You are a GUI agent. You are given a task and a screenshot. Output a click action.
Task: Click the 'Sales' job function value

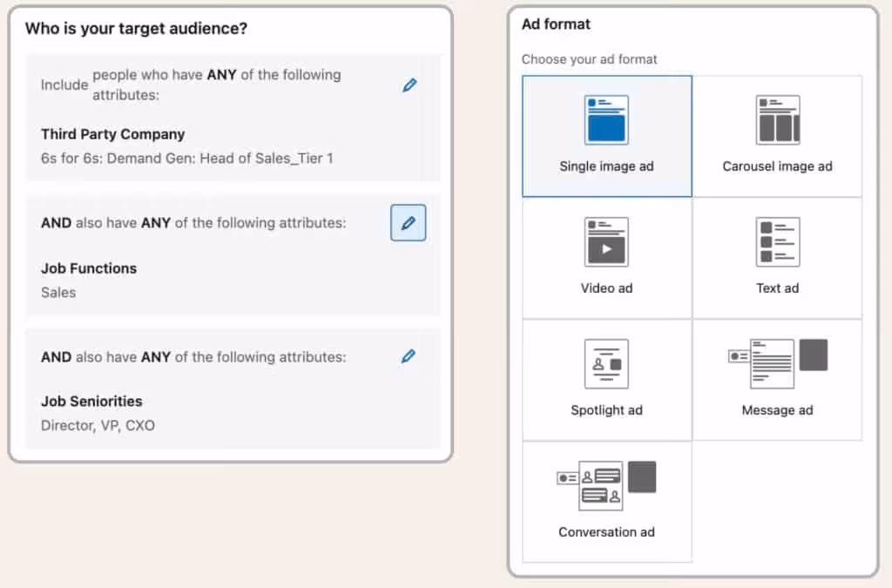[58, 293]
